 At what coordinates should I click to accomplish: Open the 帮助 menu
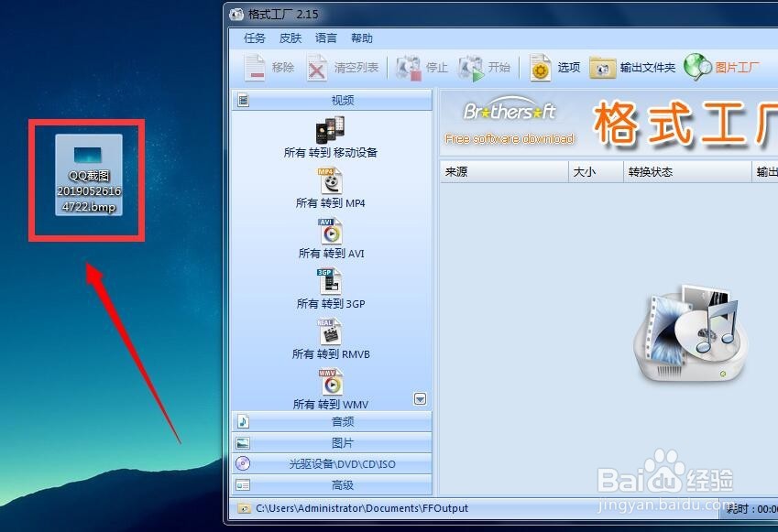(x=362, y=38)
